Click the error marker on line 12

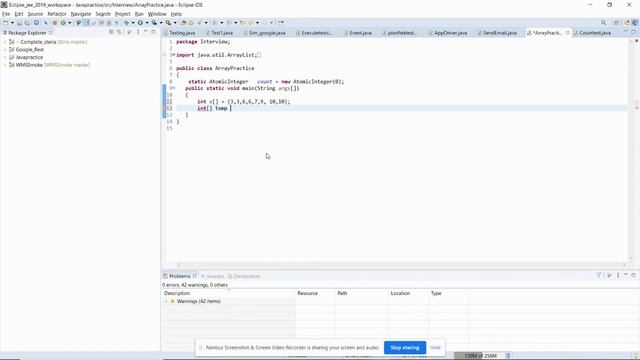click(x=165, y=108)
